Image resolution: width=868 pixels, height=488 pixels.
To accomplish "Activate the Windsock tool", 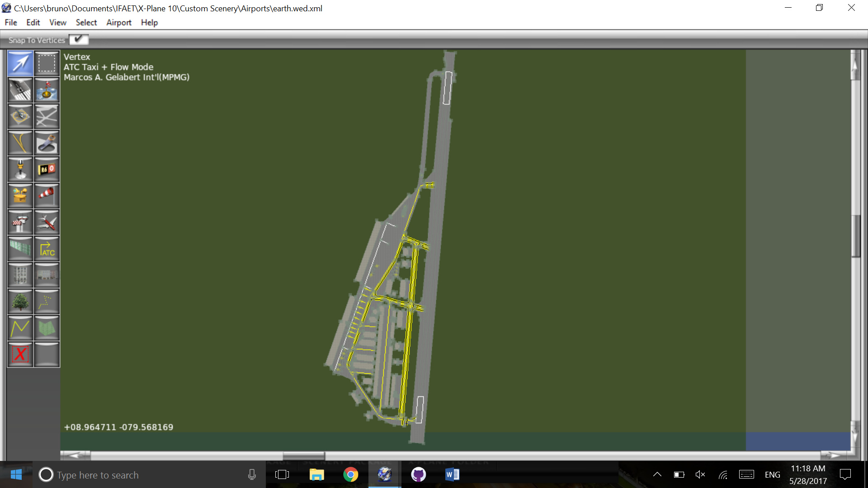I will [47, 196].
